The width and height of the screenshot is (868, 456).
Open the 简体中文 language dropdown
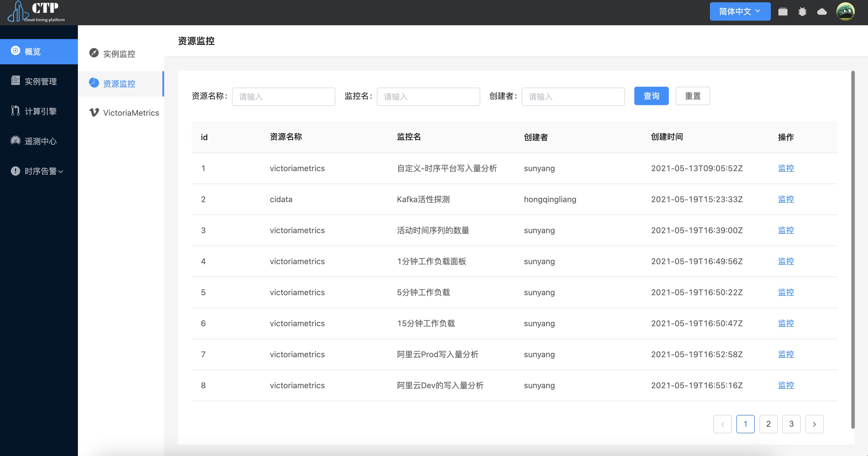tap(740, 11)
